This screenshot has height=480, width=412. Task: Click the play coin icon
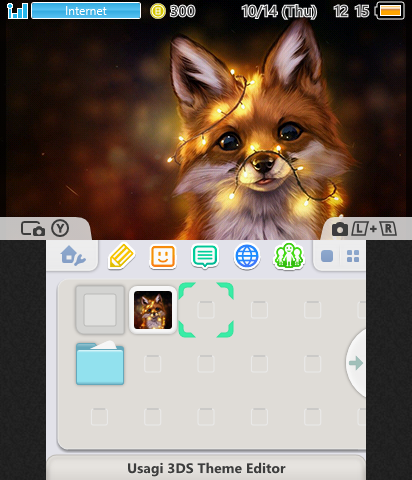coord(158,11)
